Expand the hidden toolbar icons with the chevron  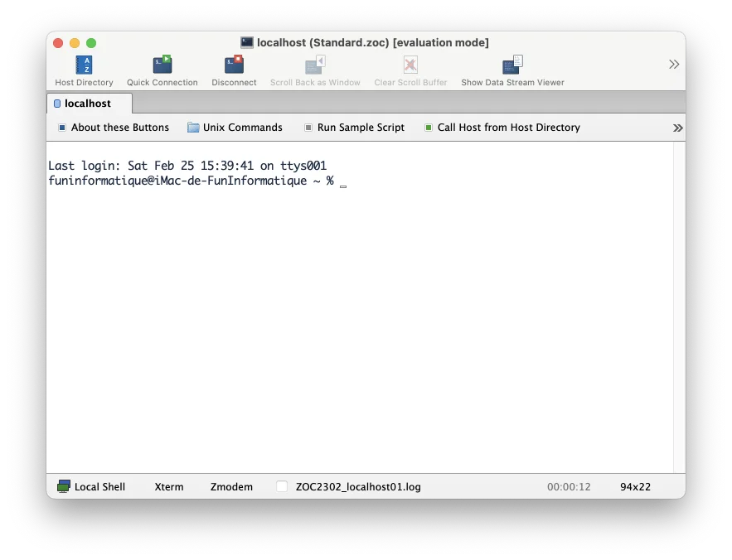point(674,63)
